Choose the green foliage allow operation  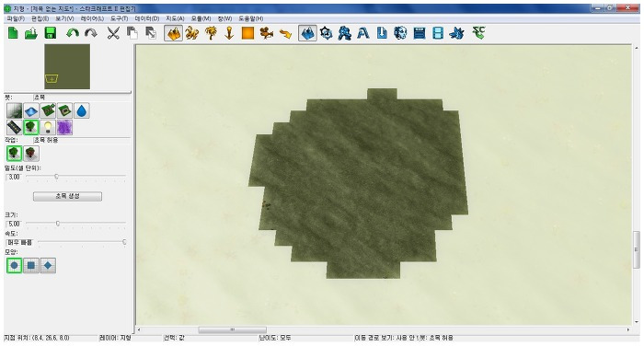coord(15,154)
